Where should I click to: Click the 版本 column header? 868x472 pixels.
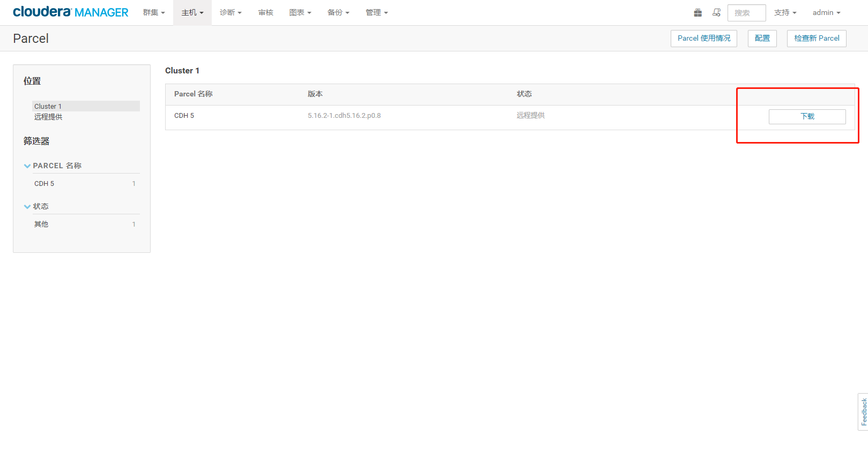(315, 94)
